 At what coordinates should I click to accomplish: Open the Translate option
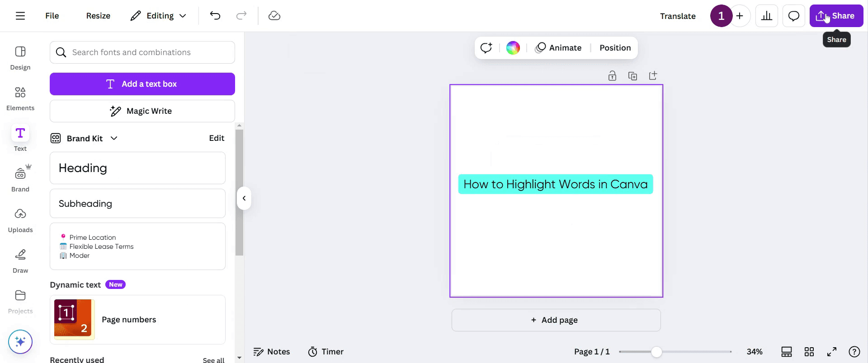pyautogui.click(x=678, y=16)
